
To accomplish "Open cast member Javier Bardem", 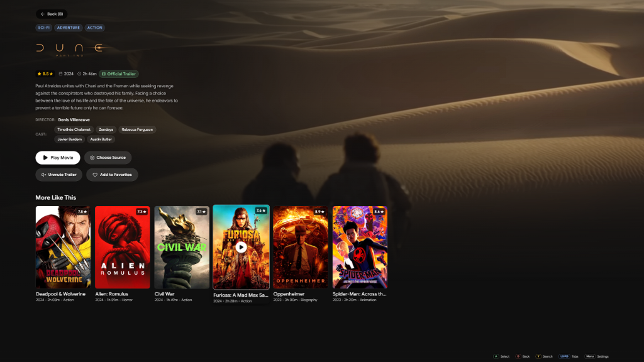I will 69,139.
